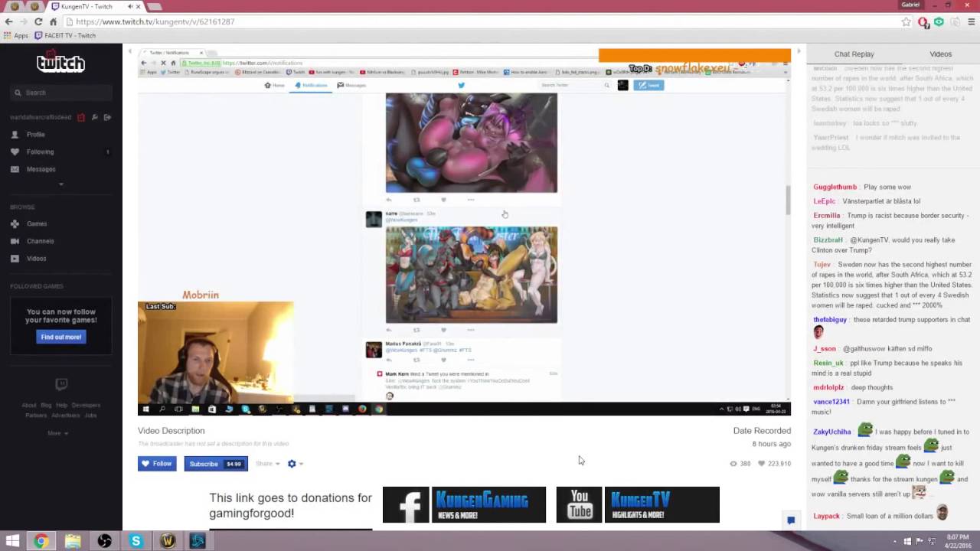This screenshot has height=551, width=980.
Task: Open Chrome from the taskbar
Action: 41,541
